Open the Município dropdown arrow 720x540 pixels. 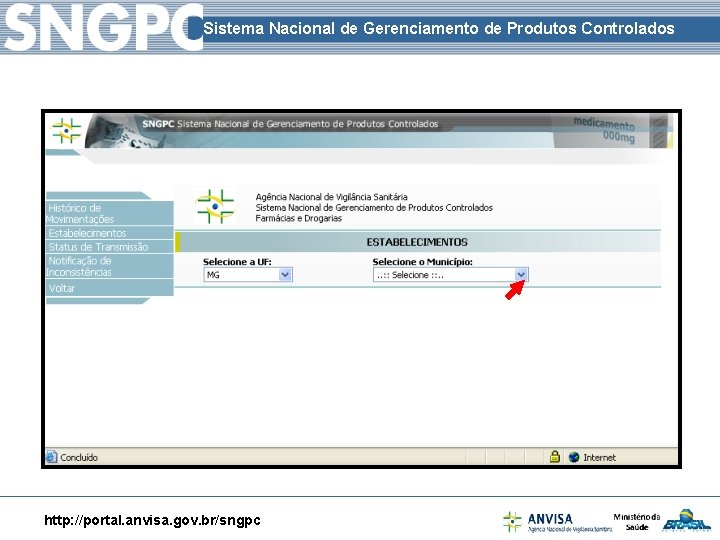[521, 275]
